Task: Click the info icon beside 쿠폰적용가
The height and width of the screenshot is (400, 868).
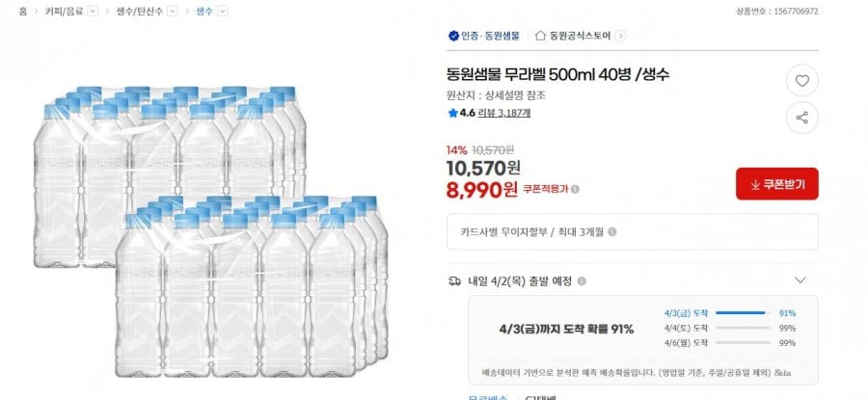Action: [x=575, y=190]
